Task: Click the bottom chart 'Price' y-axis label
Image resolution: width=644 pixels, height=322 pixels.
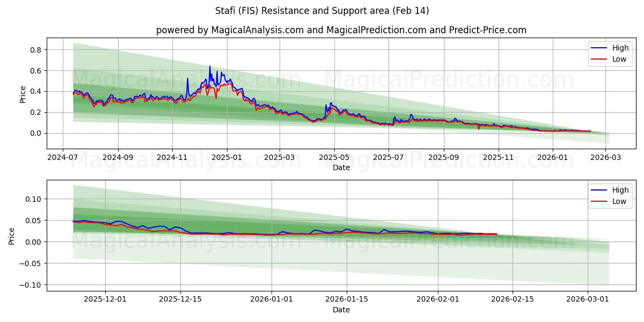Action: [12, 236]
